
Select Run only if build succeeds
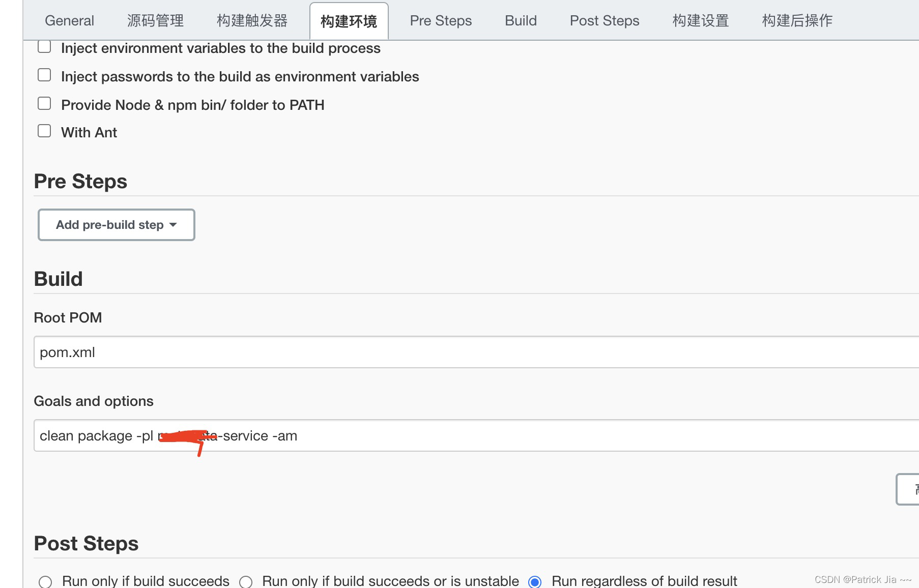(x=46, y=581)
